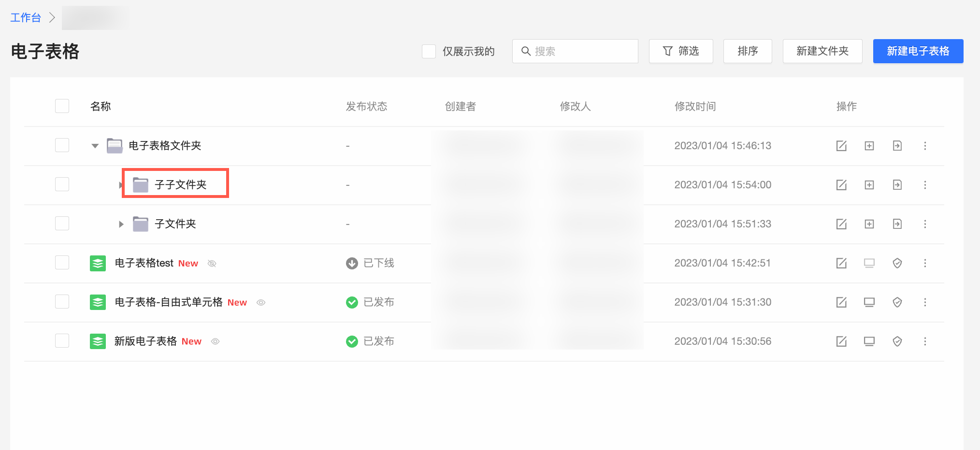980x450 pixels.
Task: Add new item inside 子子文件夹
Action: (869, 185)
